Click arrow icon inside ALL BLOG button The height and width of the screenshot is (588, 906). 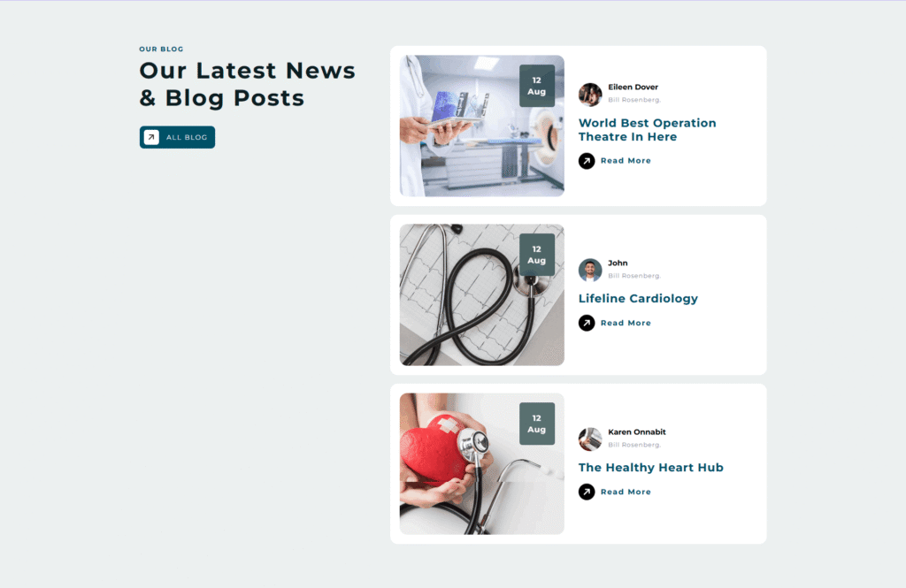[x=151, y=137]
